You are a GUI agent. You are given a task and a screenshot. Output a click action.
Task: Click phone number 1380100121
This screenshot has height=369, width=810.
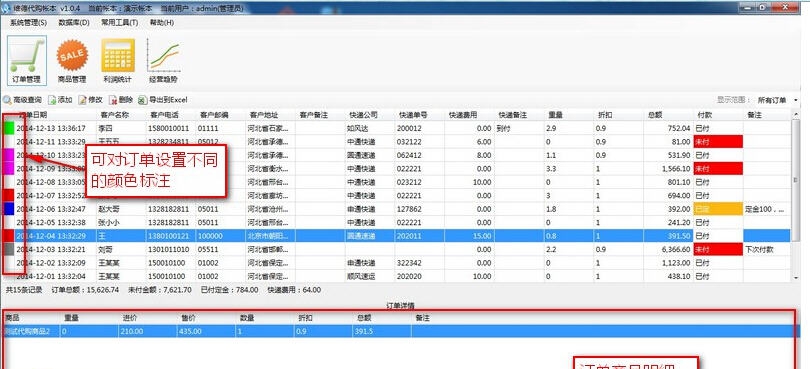pyautogui.click(x=168, y=236)
